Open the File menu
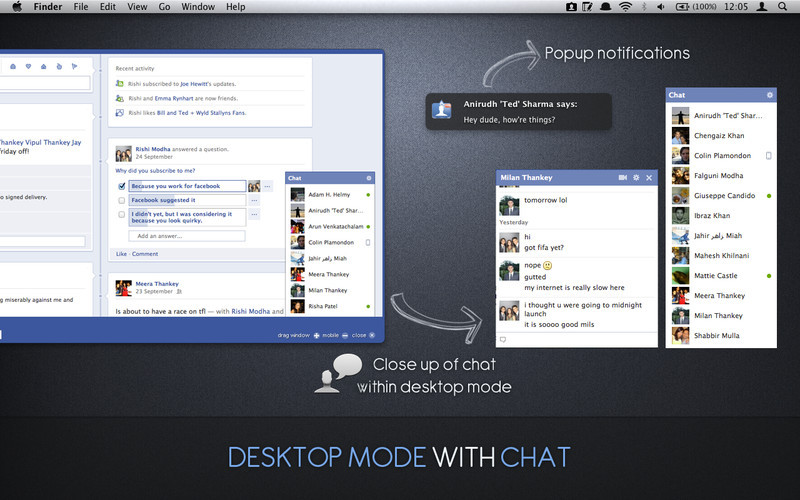The width and height of the screenshot is (800, 500). pyautogui.click(x=81, y=7)
